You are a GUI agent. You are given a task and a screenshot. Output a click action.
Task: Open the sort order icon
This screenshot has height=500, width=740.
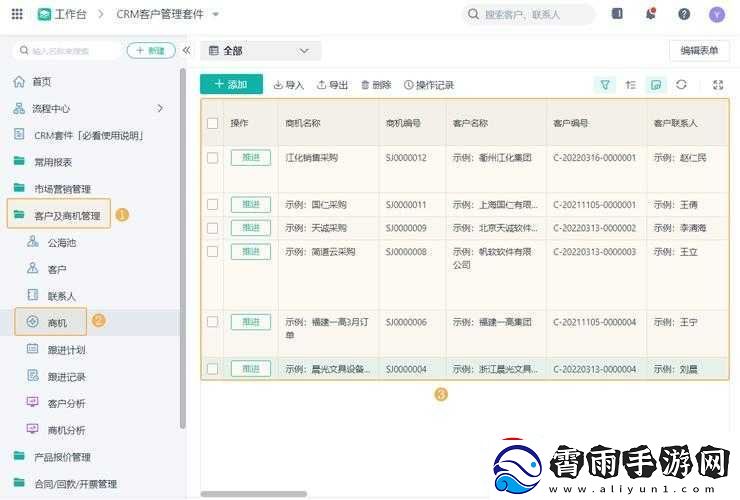[x=631, y=85]
